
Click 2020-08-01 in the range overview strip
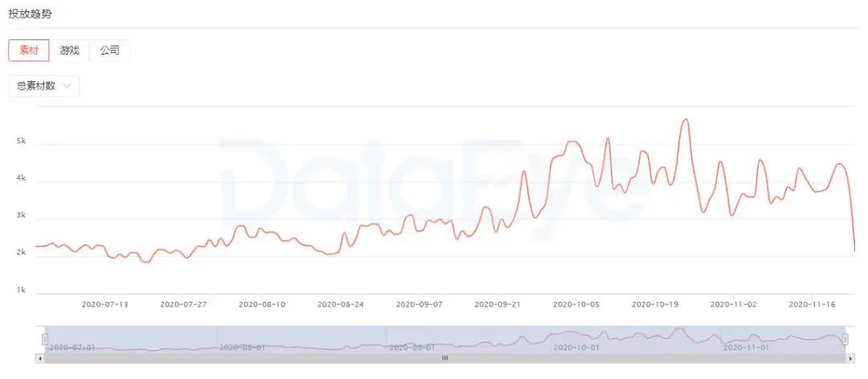(242, 347)
